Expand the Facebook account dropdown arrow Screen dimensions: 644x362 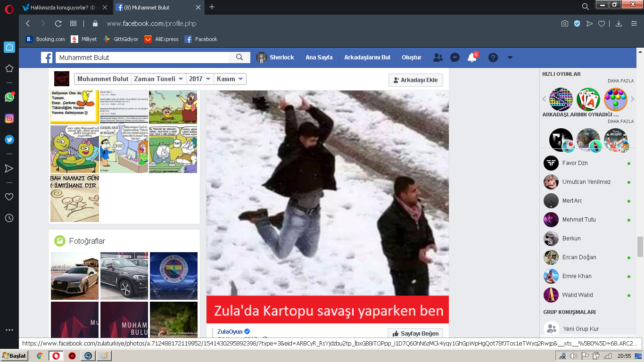click(510, 58)
